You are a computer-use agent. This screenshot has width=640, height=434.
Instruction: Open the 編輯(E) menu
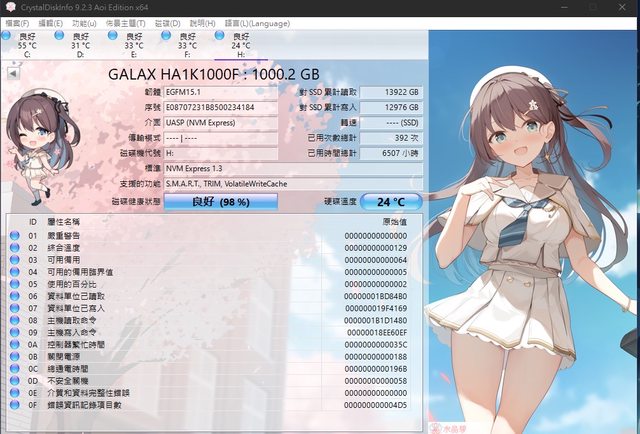(51, 24)
